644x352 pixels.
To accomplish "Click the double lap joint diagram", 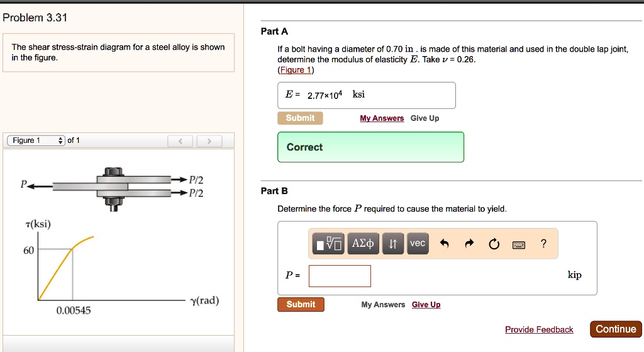I will [112, 188].
